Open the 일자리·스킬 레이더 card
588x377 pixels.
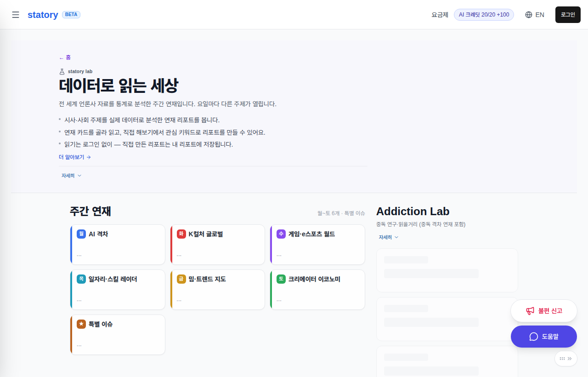click(x=118, y=290)
